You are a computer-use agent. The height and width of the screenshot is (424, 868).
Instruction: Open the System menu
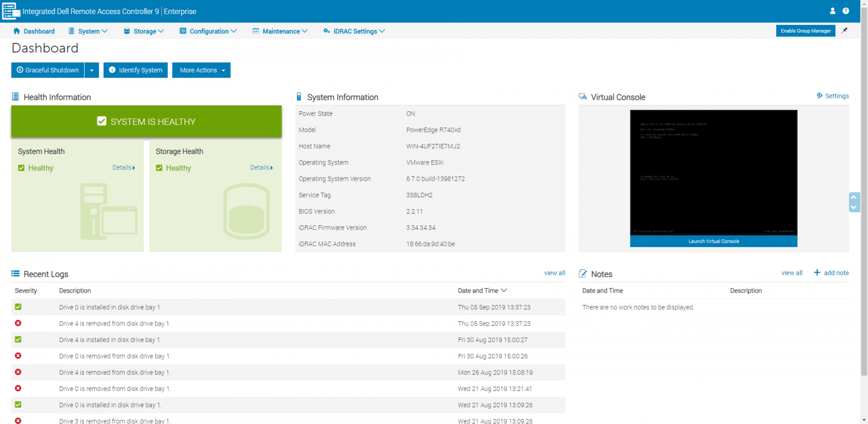(88, 31)
